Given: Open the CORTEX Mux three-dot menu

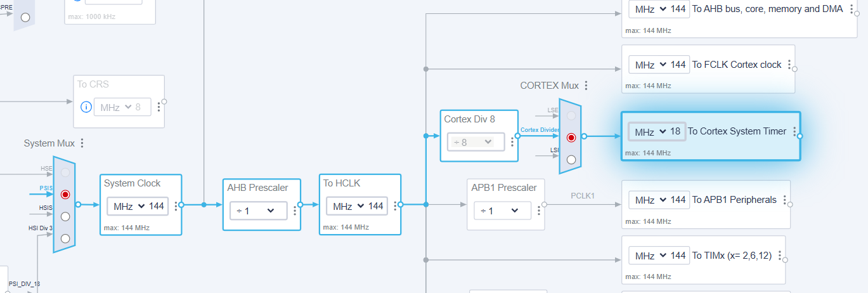Looking at the screenshot, I should pyautogui.click(x=586, y=85).
